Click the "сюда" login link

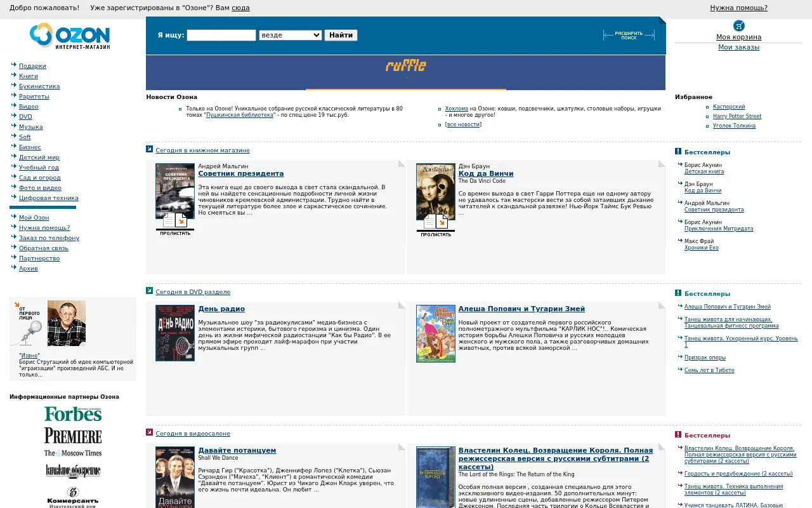pos(240,8)
